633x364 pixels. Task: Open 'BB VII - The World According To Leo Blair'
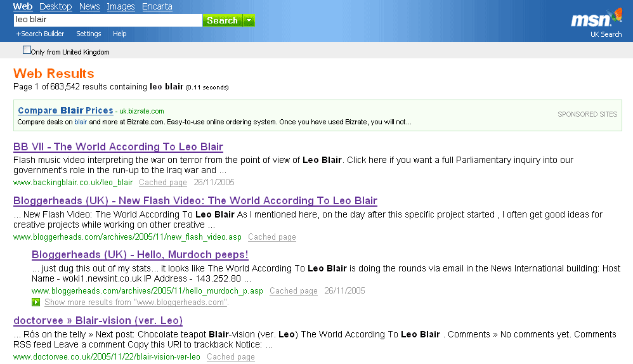(x=118, y=147)
